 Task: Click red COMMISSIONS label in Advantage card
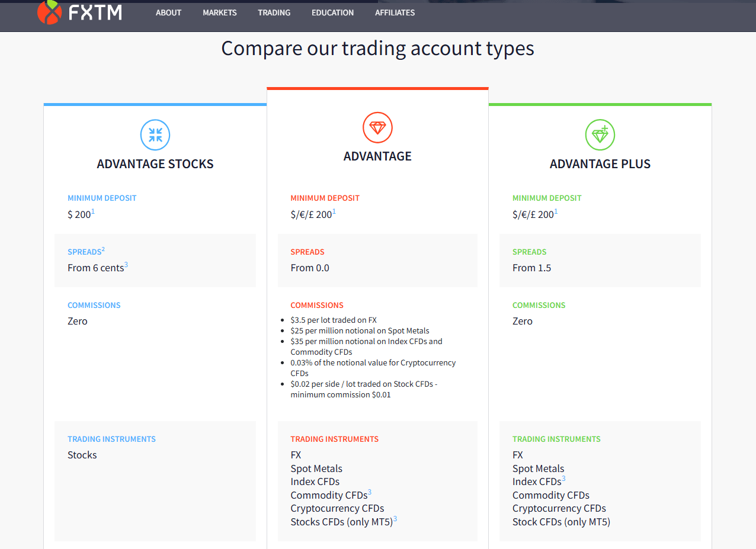coord(317,306)
